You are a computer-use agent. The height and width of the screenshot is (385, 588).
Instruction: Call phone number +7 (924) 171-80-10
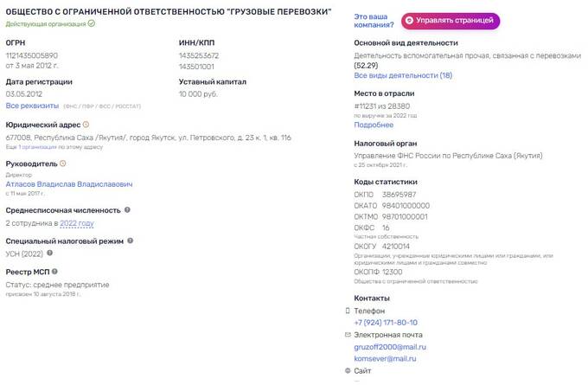pyautogui.click(x=386, y=323)
